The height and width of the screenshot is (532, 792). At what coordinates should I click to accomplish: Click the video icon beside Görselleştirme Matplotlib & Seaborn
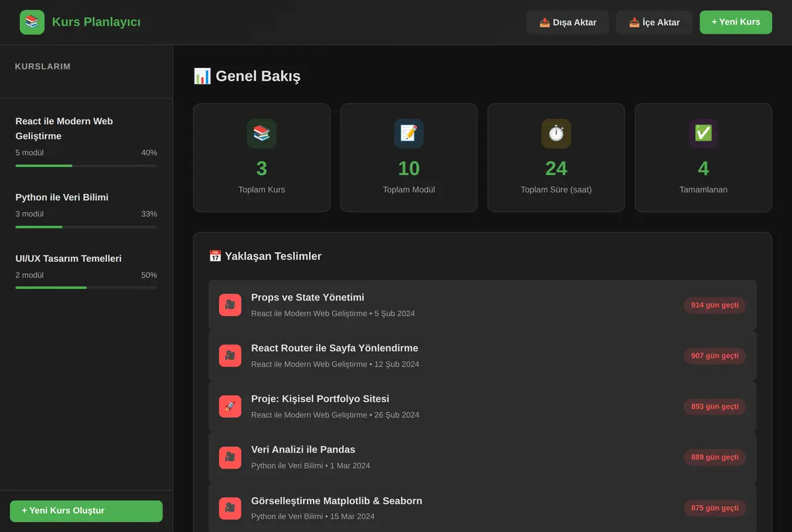(x=230, y=508)
